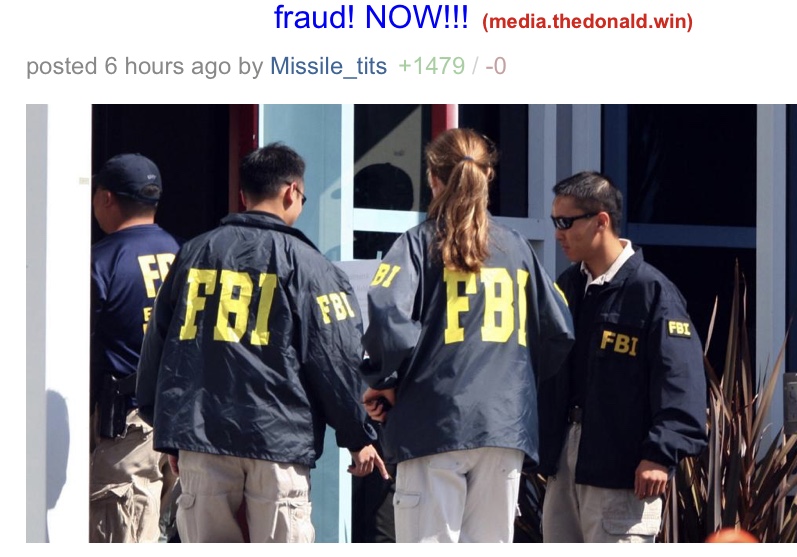
Task: Select the "posted 6 hours ago" timestamp
Action: [129, 66]
